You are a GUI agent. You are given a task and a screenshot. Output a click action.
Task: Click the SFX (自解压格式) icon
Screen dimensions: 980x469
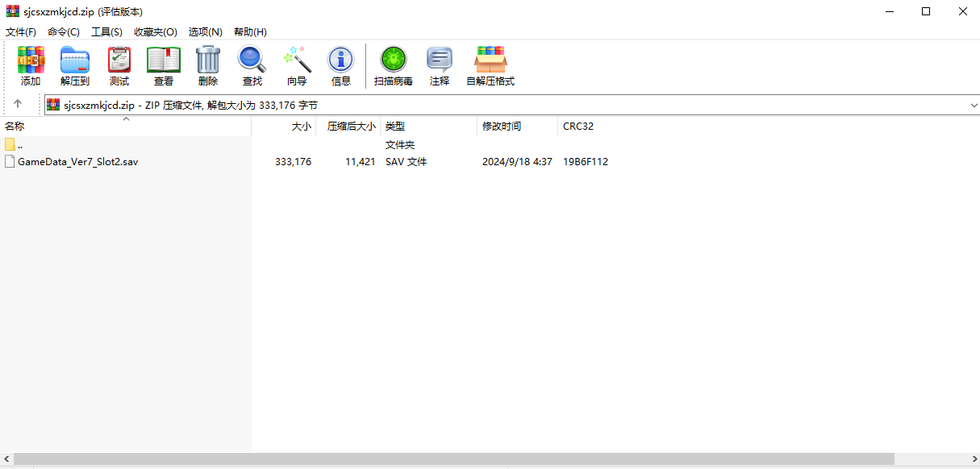[490, 60]
